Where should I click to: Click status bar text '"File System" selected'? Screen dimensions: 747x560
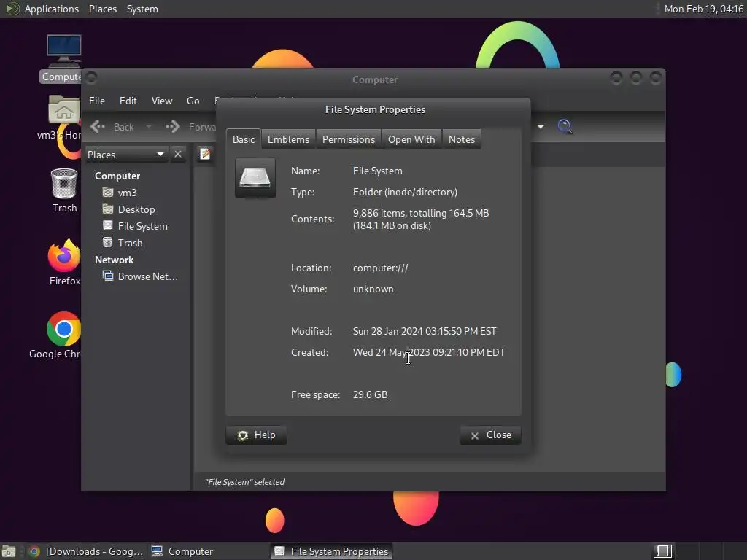[x=244, y=482]
